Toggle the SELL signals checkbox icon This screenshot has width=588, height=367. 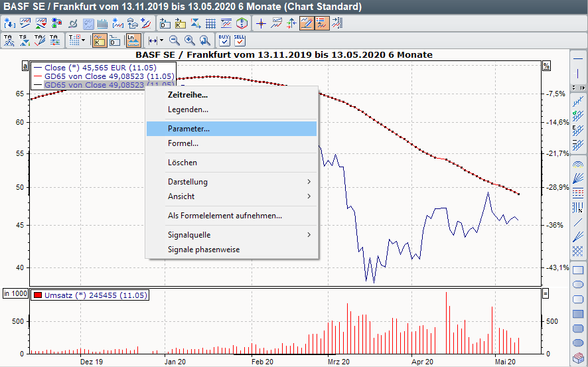tap(240, 40)
